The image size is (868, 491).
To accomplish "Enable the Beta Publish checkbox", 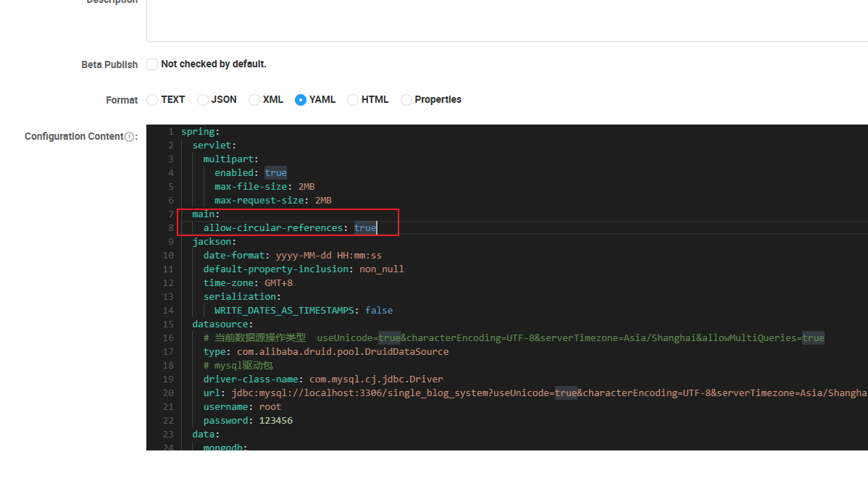I will [152, 64].
